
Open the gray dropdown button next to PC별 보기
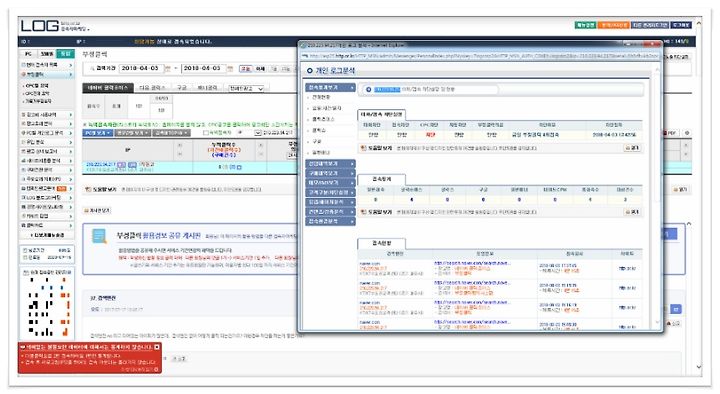[x=132, y=133]
